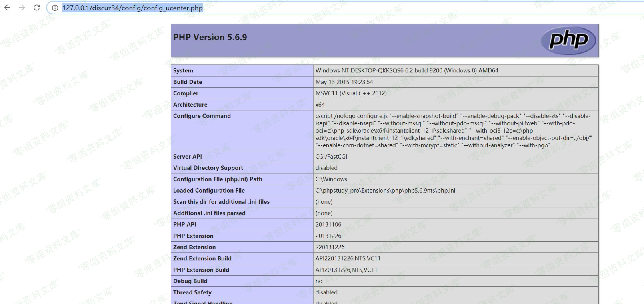
Task: Click the Zend Extension Build value
Action: (x=348, y=259)
